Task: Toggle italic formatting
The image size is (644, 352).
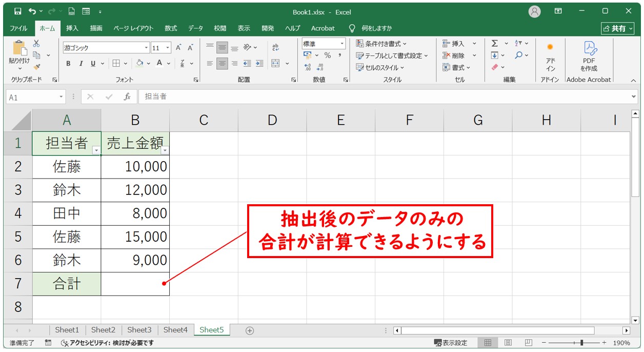Action: point(80,64)
